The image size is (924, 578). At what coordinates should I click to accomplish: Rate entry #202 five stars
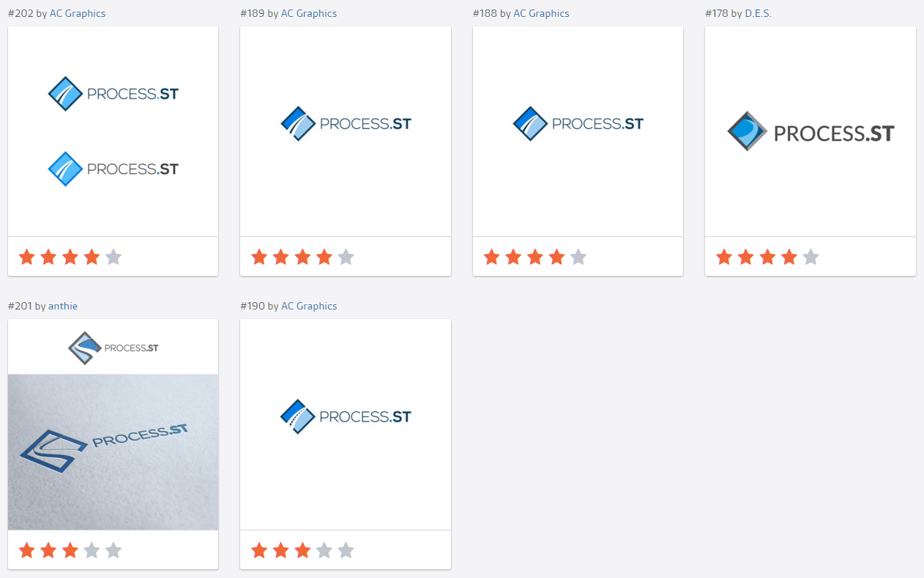[113, 257]
